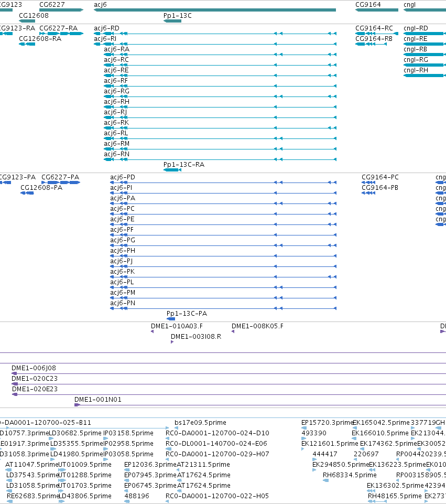Select cngl-RD transcript
The width and height of the screenshot is (446, 504).
tap(416, 28)
